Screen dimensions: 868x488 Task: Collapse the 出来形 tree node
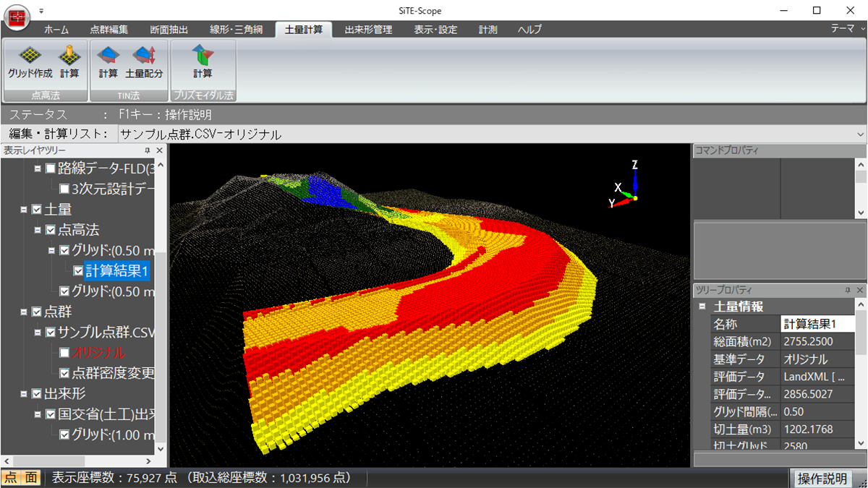click(x=25, y=394)
